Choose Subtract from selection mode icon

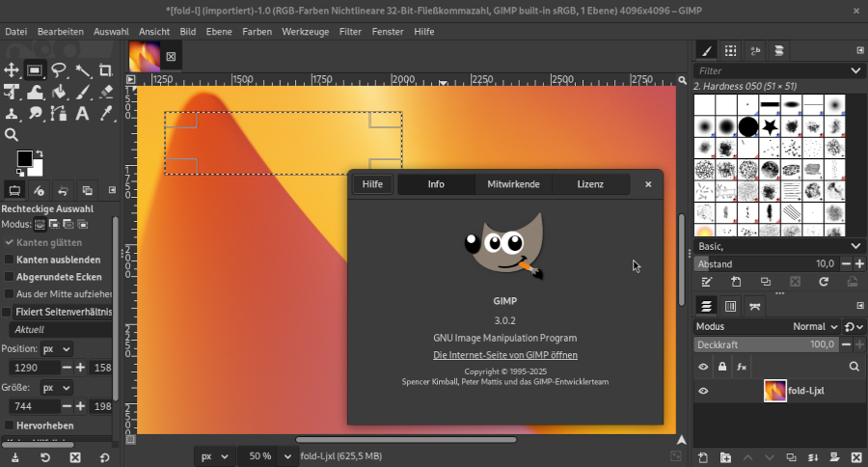68,225
